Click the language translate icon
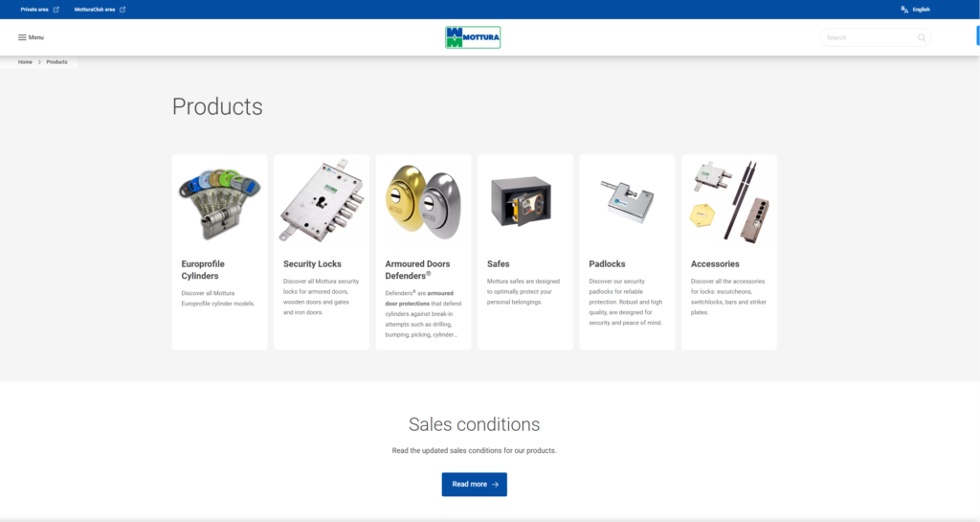Viewport: 980px width, 522px height. (x=904, y=10)
